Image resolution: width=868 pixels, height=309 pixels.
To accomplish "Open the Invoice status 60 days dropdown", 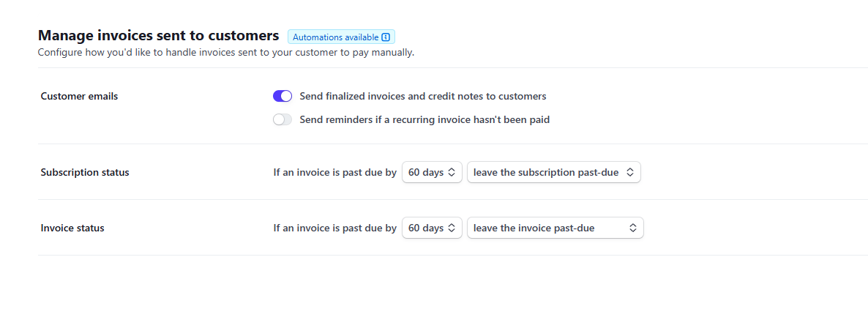I will (x=432, y=228).
